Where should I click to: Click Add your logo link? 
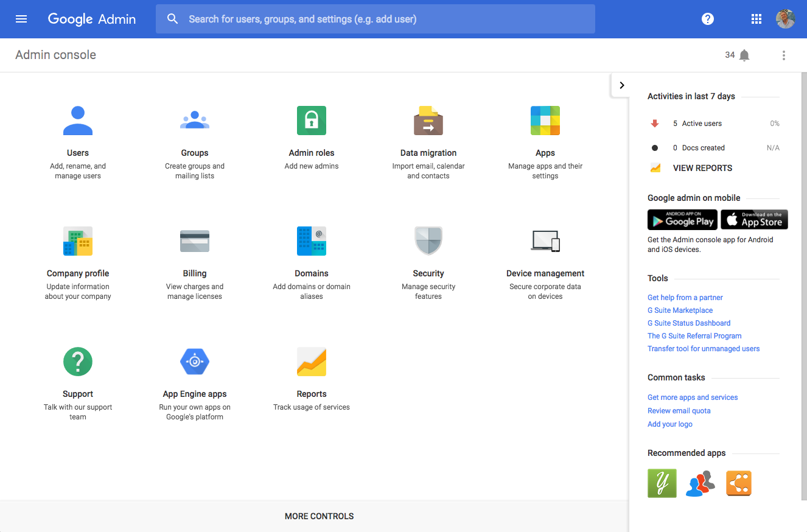tap(670, 424)
